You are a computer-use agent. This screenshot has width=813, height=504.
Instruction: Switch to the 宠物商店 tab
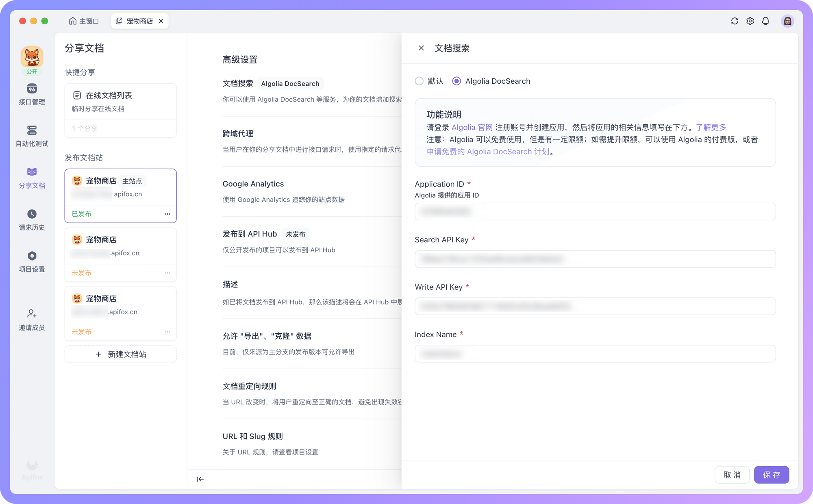140,21
